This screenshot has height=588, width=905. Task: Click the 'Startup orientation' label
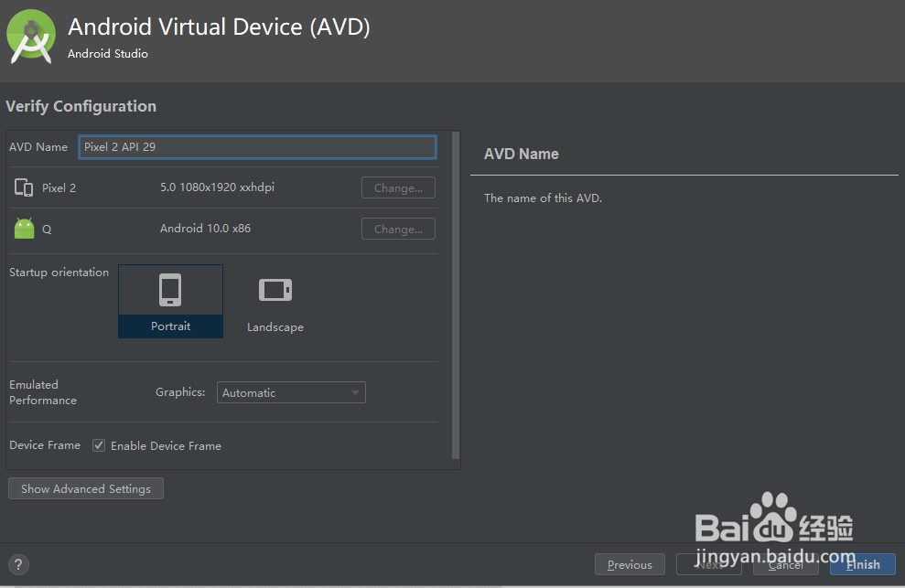59,273
